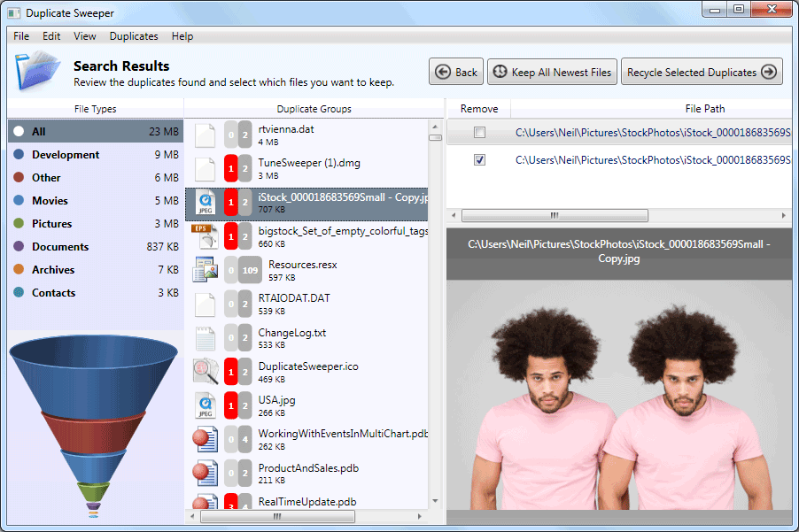The image size is (799, 532).
Task: Click the Recycle Selected Duplicates button
Action: pyautogui.click(x=702, y=72)
